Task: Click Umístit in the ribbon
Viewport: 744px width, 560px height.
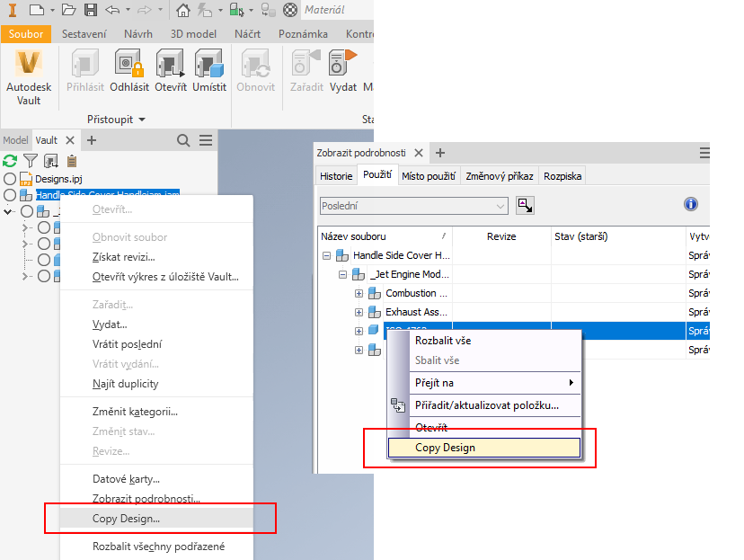Action: click(209, 71)
